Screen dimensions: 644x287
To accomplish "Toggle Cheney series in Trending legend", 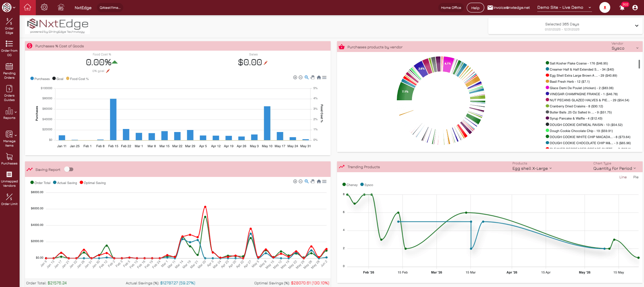I will coord(350,185).
